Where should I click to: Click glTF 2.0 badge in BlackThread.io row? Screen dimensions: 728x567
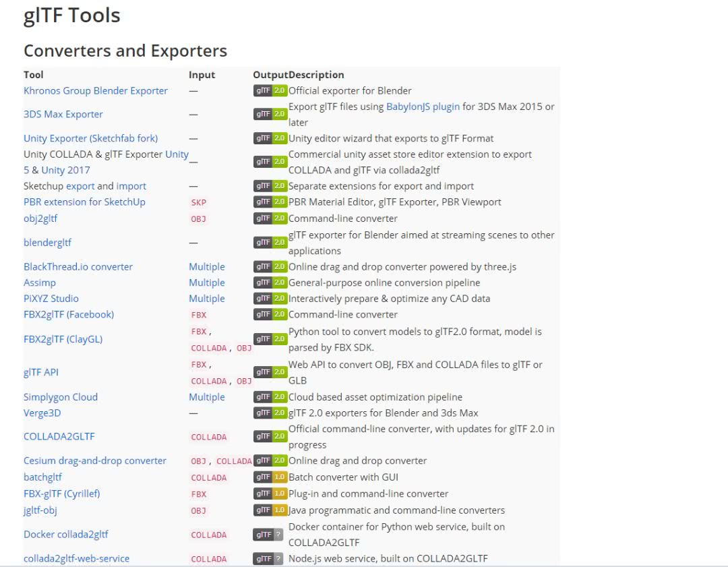tap(270, 266)
